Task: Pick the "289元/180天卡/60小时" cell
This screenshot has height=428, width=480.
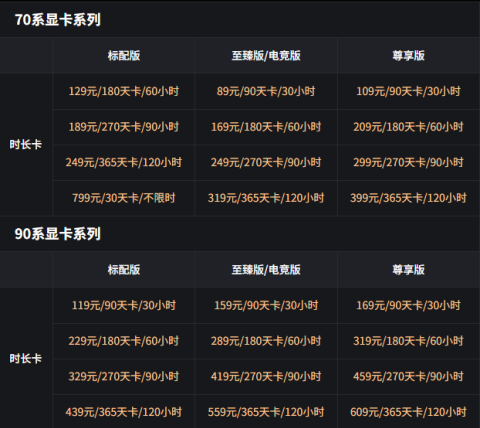Action: point(266,341)
